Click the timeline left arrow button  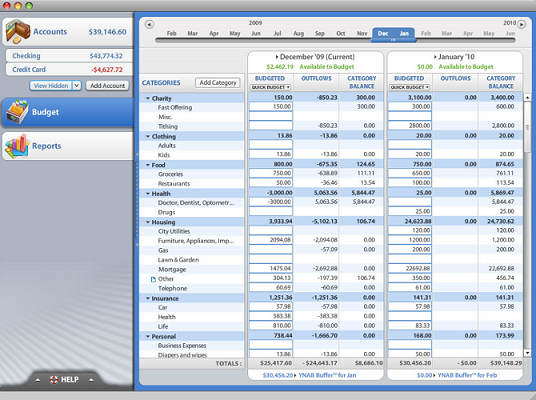click(149, 24)
